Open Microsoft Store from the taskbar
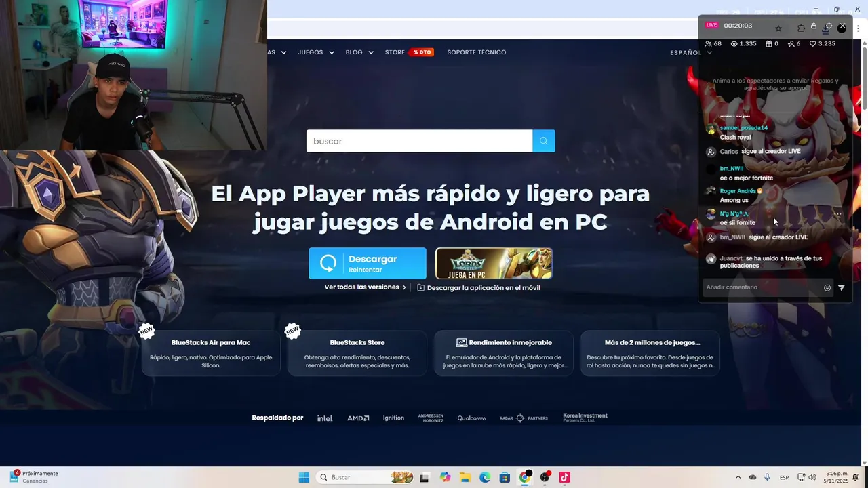The image size is (868, 488). [505, 477]
